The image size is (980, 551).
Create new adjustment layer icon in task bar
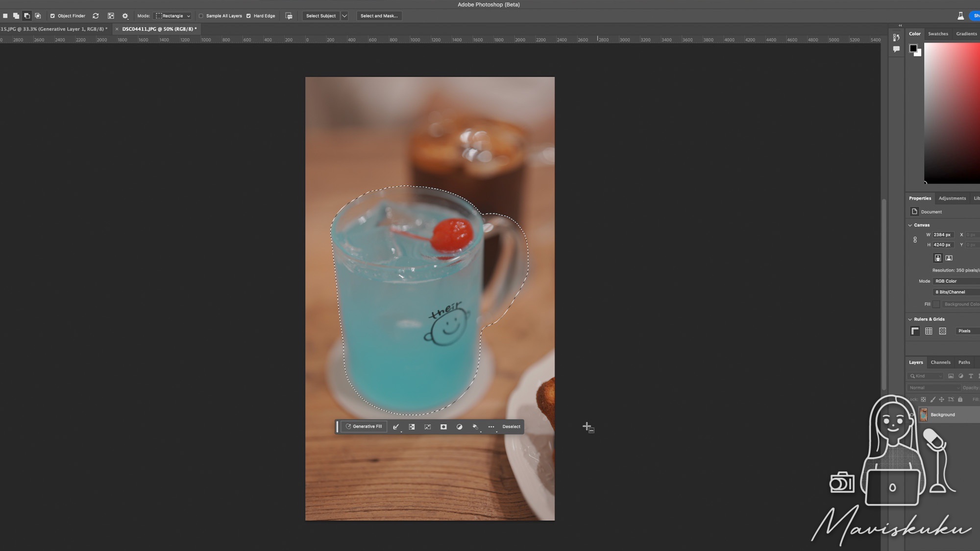459,427
